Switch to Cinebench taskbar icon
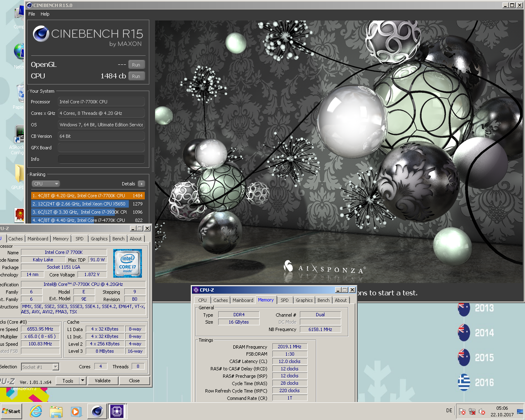525x420 pixels. [x=97, y=411]
